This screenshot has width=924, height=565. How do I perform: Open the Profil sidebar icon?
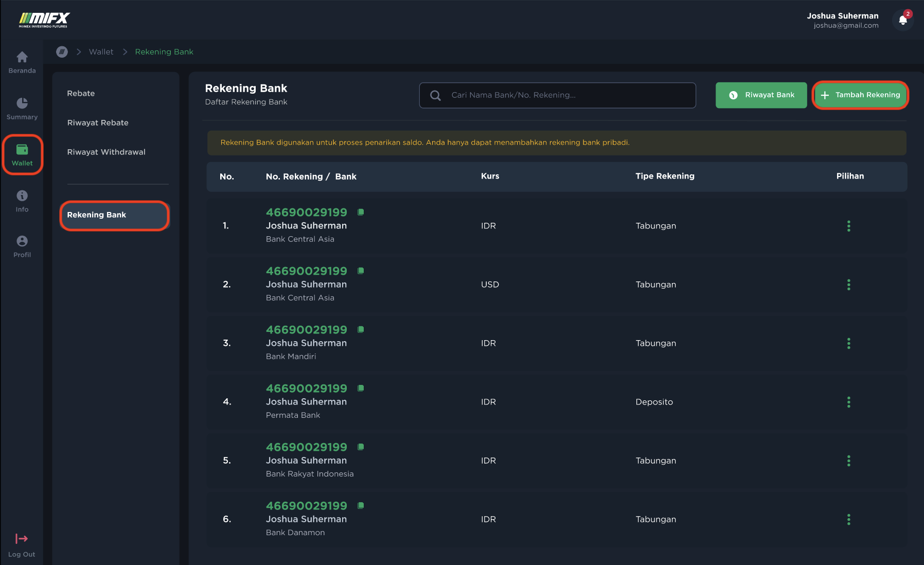(22, 241)
